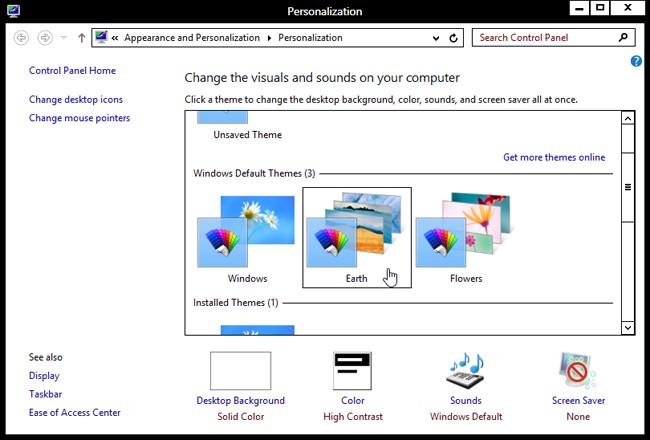The width and height of the screenshot is (650, 440).
Task: Open the Color settings icon
Action: [x=352, y=371]
